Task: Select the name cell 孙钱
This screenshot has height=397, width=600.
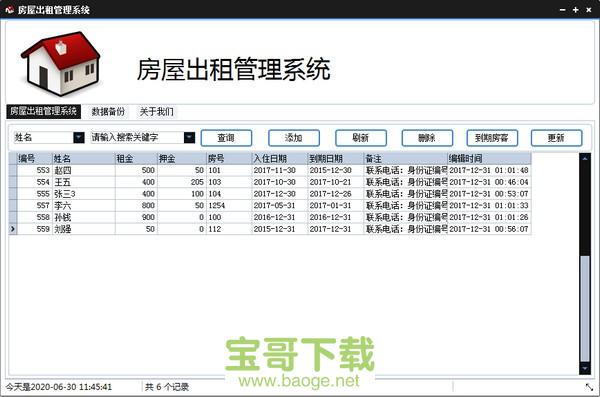Action: (x=83, y=217)
